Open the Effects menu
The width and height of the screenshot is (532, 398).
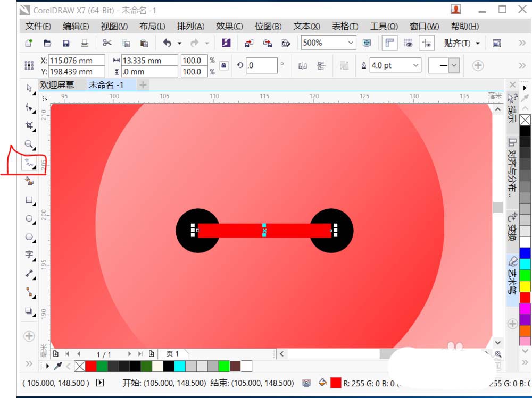point(229,26)
